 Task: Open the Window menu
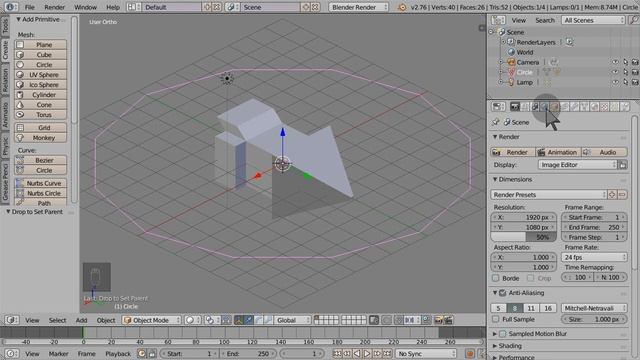[85, 7]
